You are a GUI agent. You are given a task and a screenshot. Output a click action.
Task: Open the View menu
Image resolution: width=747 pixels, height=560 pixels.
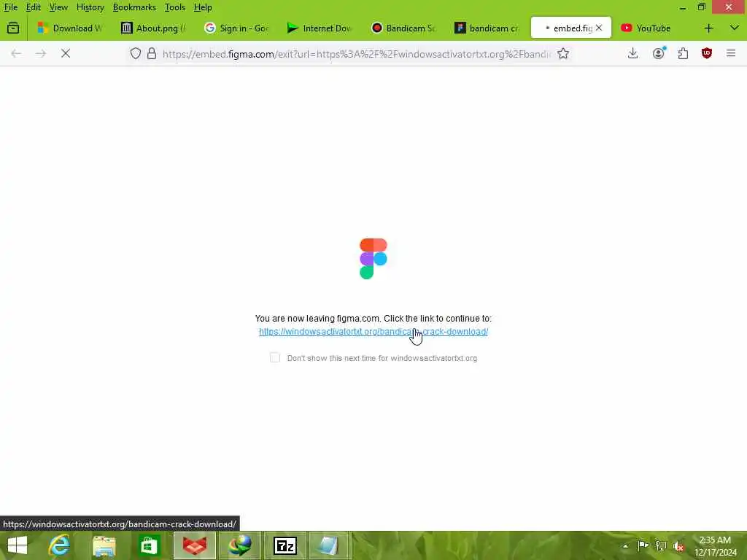point(58,7)
